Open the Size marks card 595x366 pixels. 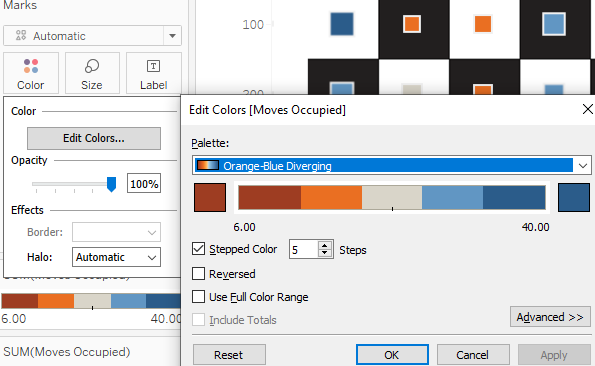pos(92,73)
